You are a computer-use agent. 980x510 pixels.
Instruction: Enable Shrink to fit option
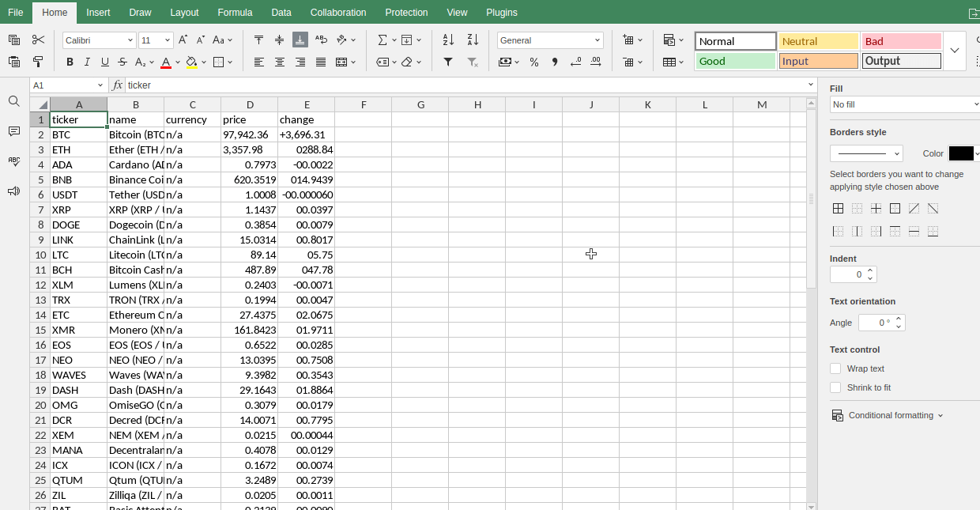(x=835, y=387)
